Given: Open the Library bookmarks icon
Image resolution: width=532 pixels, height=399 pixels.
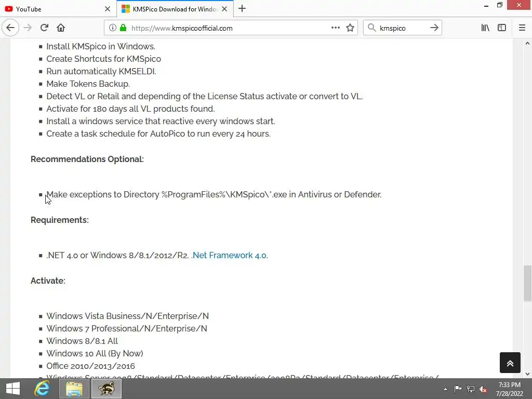Looking at the screenshot, I should pos(485,28).
